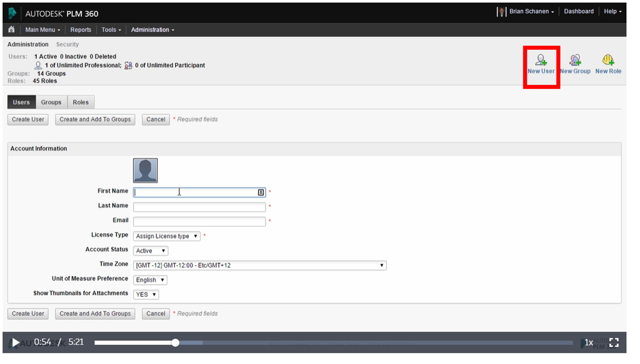Open the Show Thumbnails for Attachments dropdown
Screen dimensions: 640x364
click(x=146, y=295)
